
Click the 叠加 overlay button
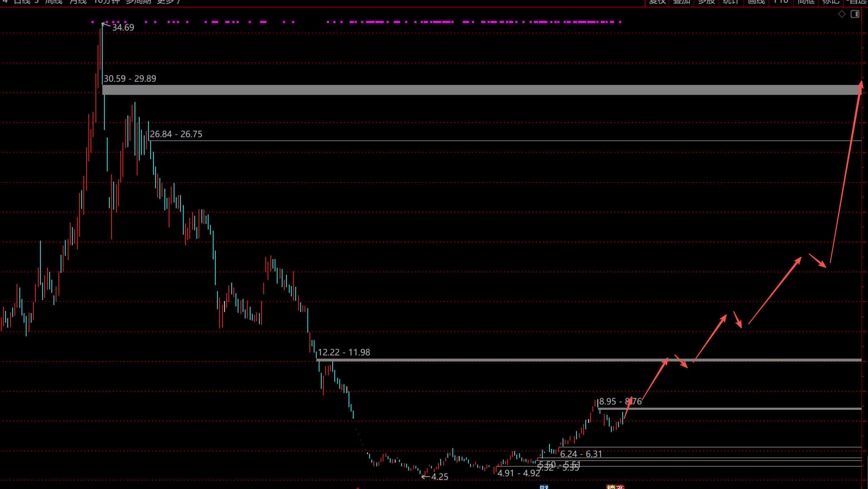click(x=682, y=2)
